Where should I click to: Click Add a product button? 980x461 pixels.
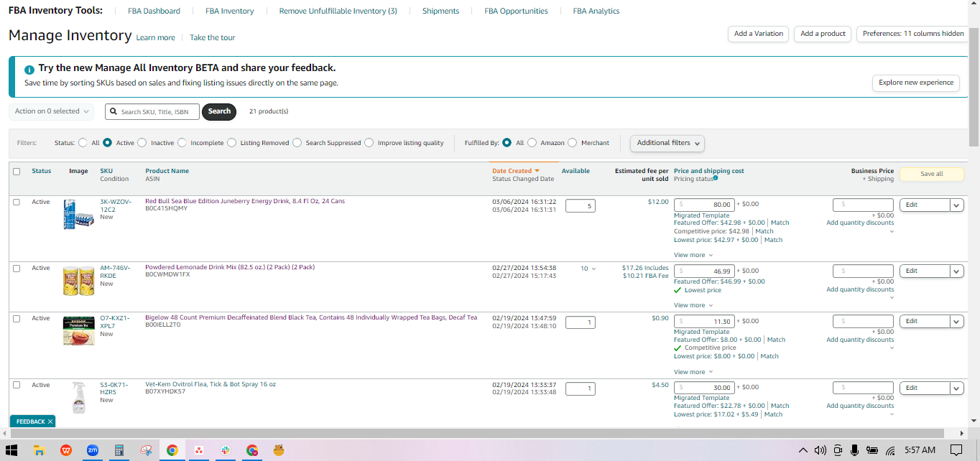823,34
